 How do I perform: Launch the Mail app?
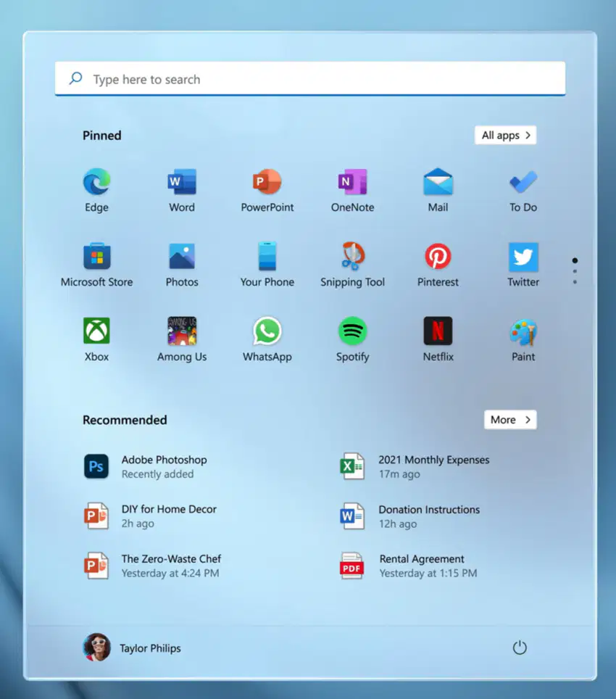coord(438,191)
